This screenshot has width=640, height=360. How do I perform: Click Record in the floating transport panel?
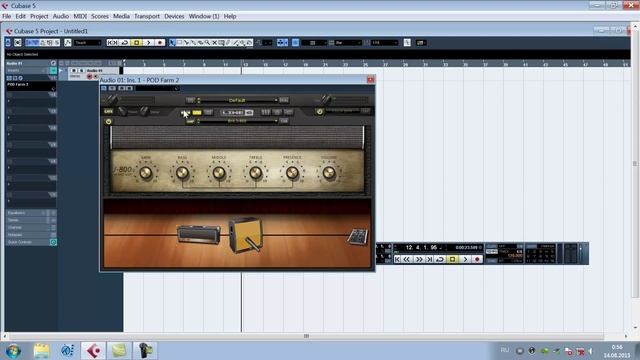point(477,259)
